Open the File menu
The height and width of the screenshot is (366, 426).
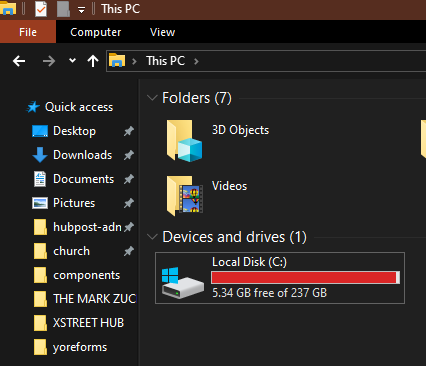click(28, 32)
